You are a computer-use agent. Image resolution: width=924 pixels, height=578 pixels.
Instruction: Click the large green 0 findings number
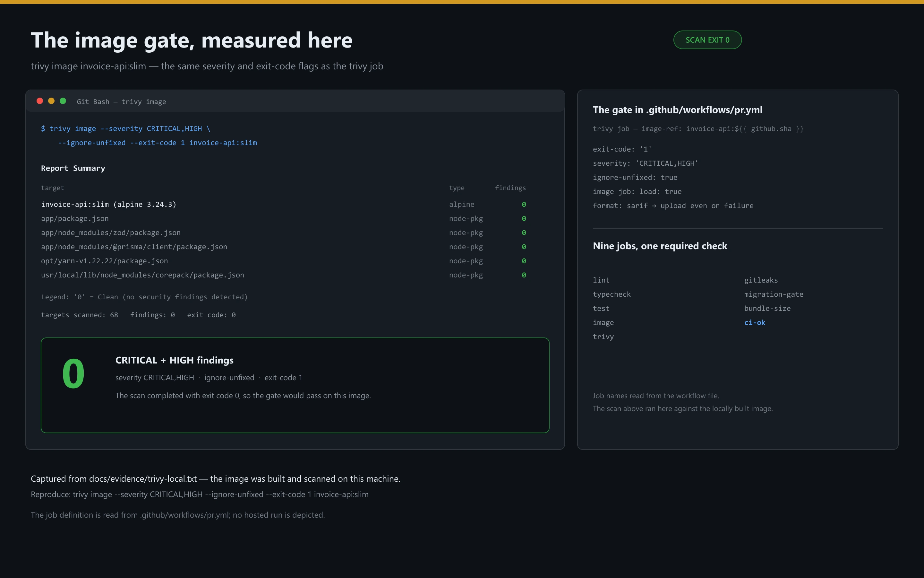[x=73, y=373]
